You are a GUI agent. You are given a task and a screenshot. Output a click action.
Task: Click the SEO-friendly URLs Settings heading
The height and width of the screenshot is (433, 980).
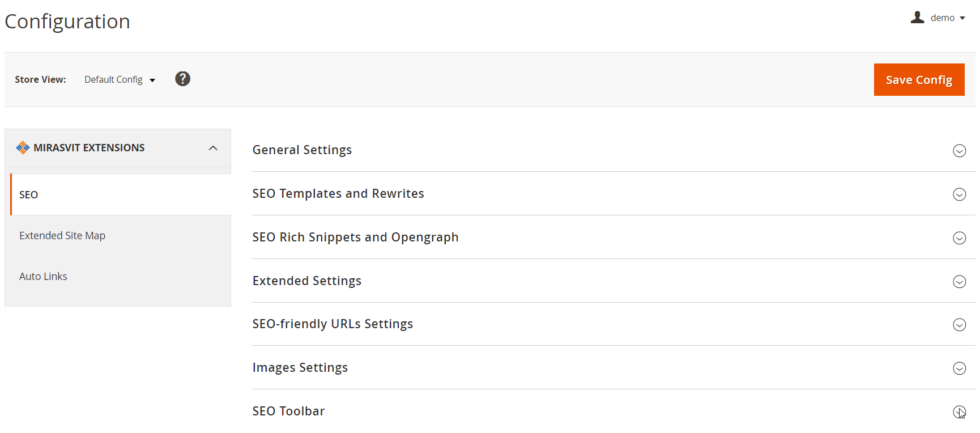pos(333,324)
